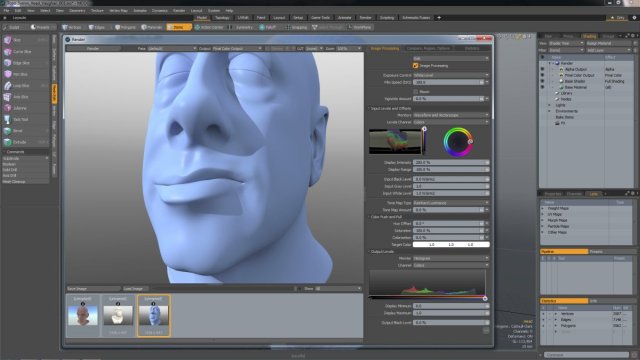Select the Edge Slice tool icon
Viewport: 640px width, 360px height.
tap(7, 63)
